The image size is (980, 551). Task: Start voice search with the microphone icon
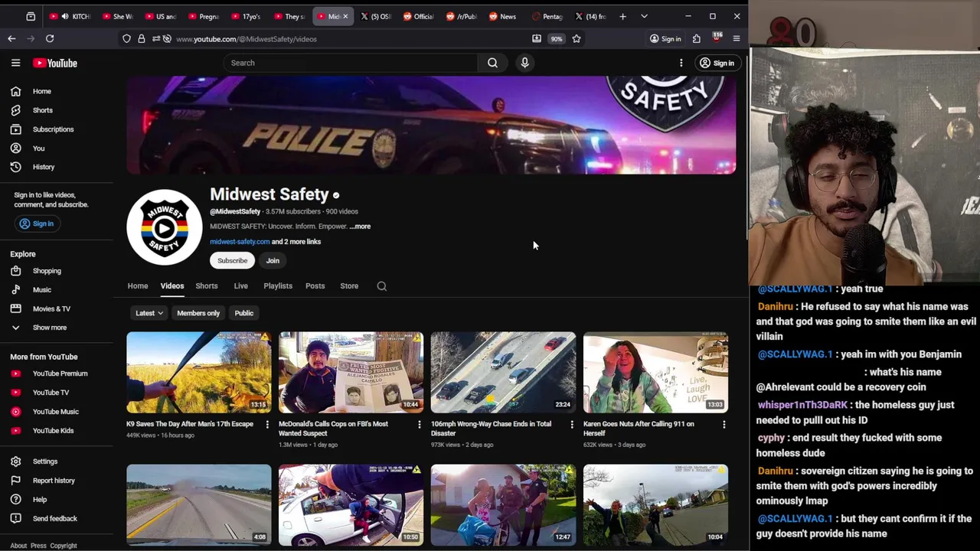point(524,63)
